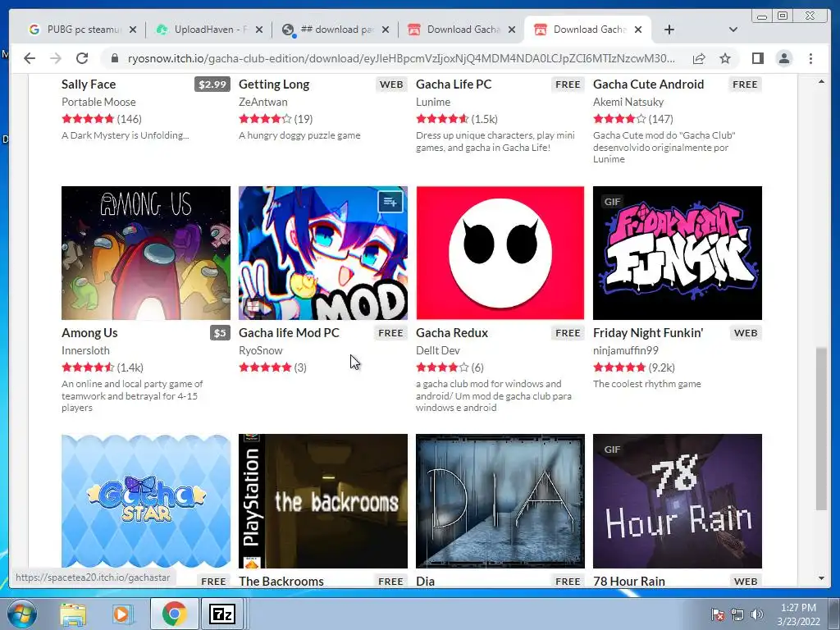This screenshot has height=630, width=840.
Task: Open Gacha Life PC title link
Action: pos(454,84)
